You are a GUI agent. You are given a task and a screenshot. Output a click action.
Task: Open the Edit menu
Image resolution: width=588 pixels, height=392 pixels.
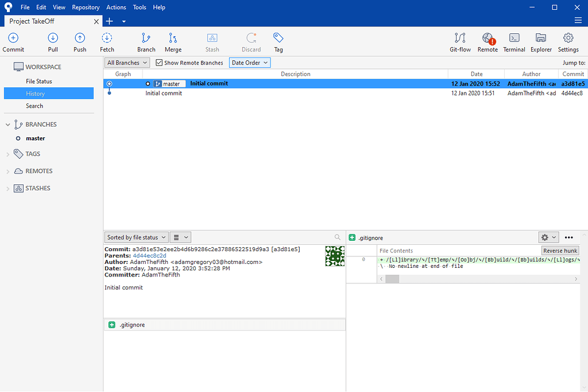(x=41, y=7)
